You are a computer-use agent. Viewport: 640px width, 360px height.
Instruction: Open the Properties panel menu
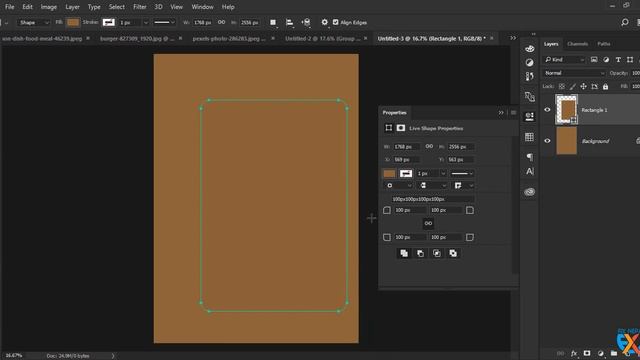tap(513, 113)
